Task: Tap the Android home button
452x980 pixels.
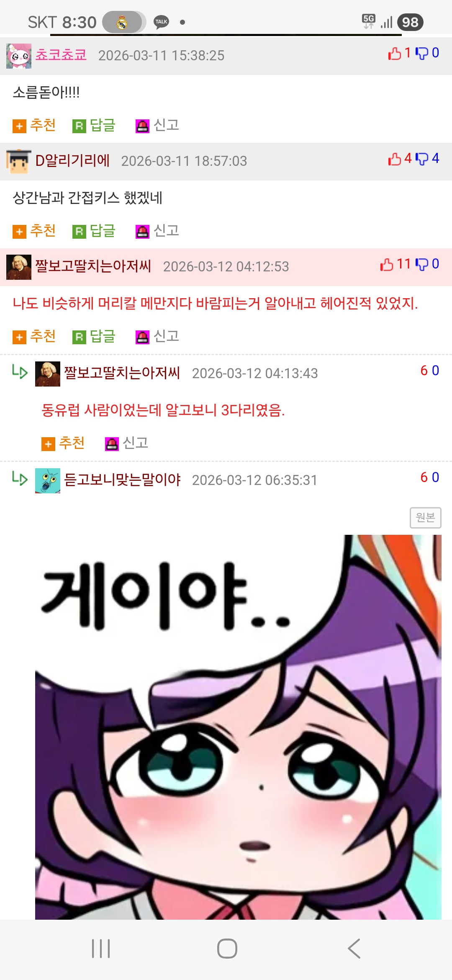Action: click(x=227, y=949)
